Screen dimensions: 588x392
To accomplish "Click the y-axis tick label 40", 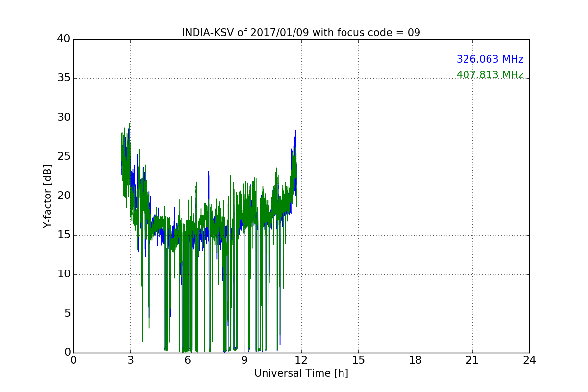I will 64,39.
